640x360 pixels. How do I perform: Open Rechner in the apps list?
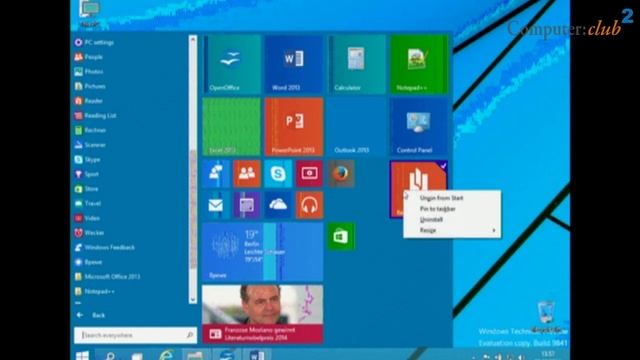coord(90,130)
